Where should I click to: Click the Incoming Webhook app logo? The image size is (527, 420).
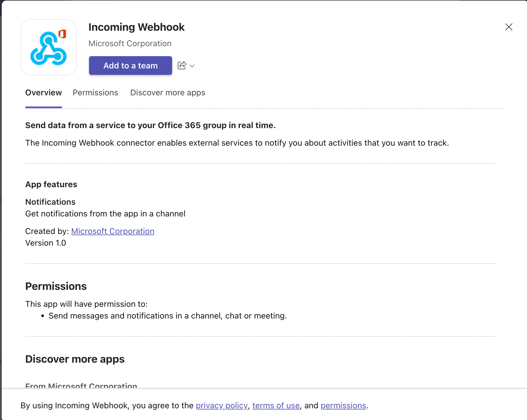[x=49, y=47]
